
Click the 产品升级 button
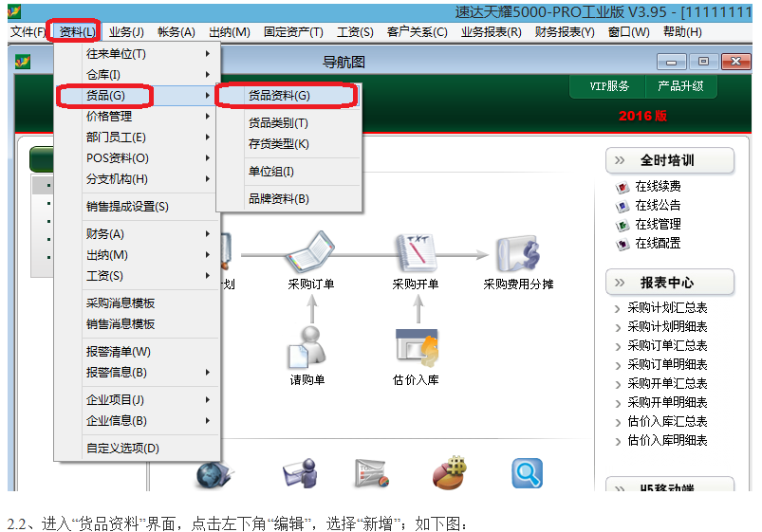pyautogui.click(x=680, y=86)
